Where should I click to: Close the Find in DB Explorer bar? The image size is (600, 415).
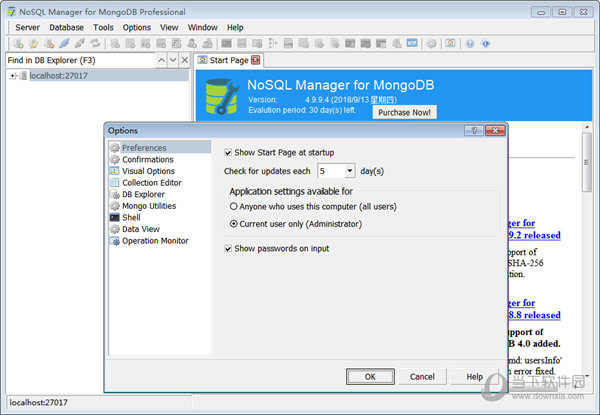184,60
